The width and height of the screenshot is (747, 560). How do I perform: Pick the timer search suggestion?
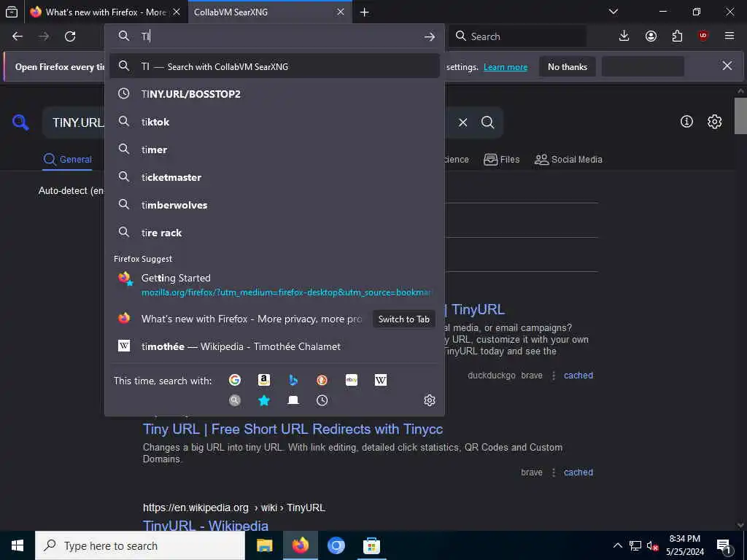pos(274,149)
